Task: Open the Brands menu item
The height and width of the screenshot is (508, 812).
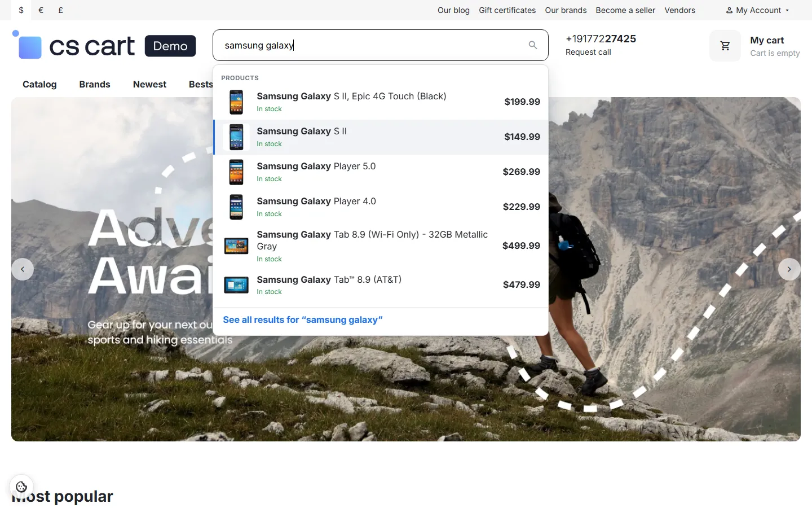Action: (95, 84)
